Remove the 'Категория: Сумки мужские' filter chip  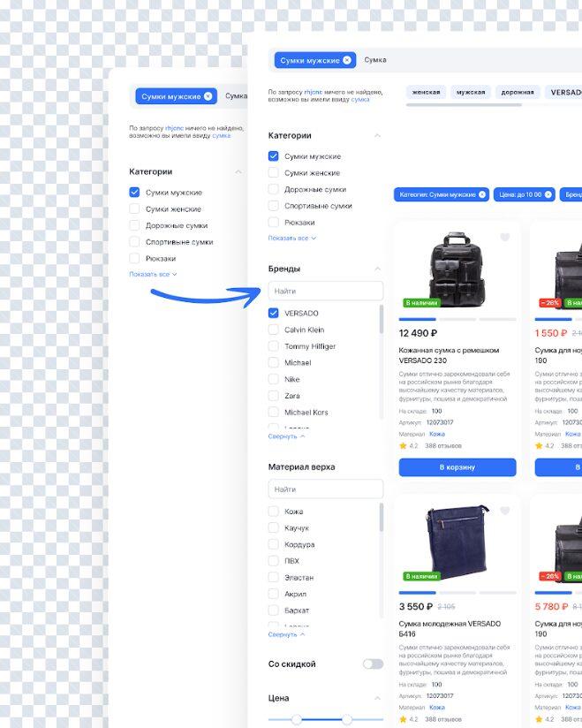click(x=482, y=194)
